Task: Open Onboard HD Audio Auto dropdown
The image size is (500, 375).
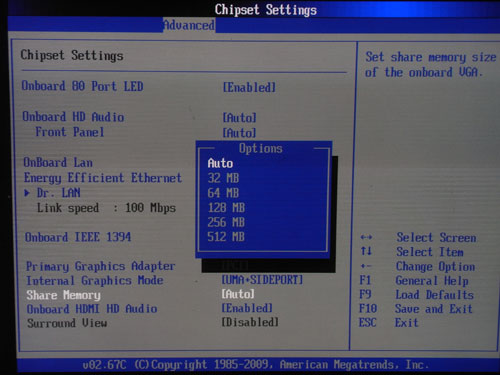Action: pos(239,118)
